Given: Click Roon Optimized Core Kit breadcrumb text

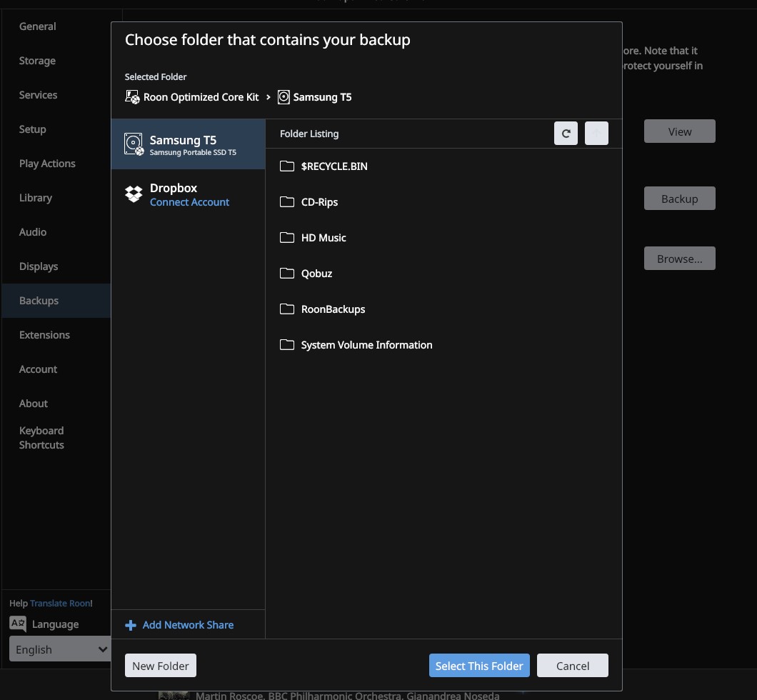Looking at the screenshot, I should [201, 97].
